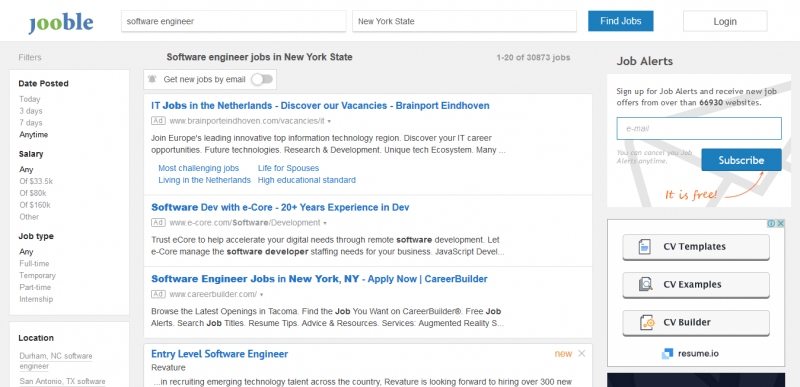
Task: Click the AdChoices info icon
Action: point(771,224)
